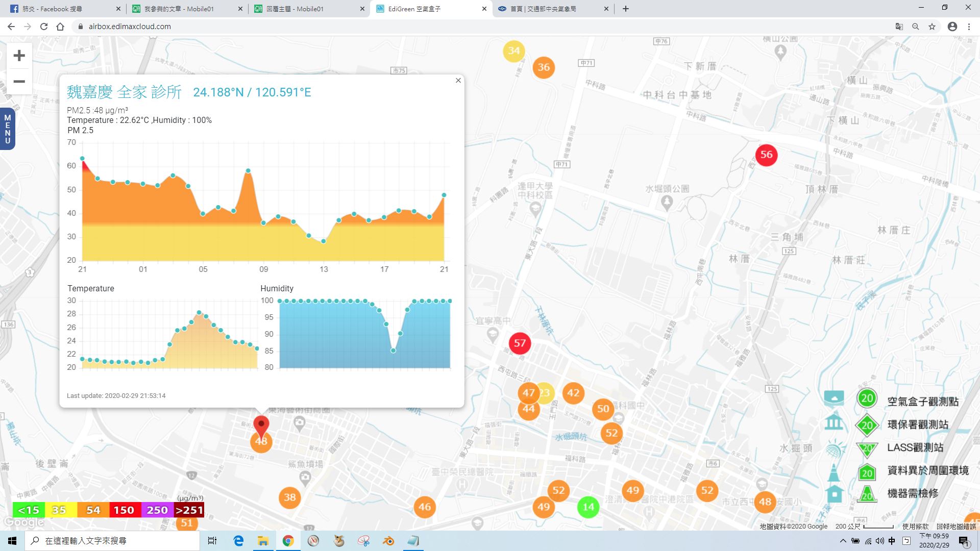Viewport: 980px width, 551px height.
Task: Toggle the EPA station building icon
Action: click(x=834, y=422)
